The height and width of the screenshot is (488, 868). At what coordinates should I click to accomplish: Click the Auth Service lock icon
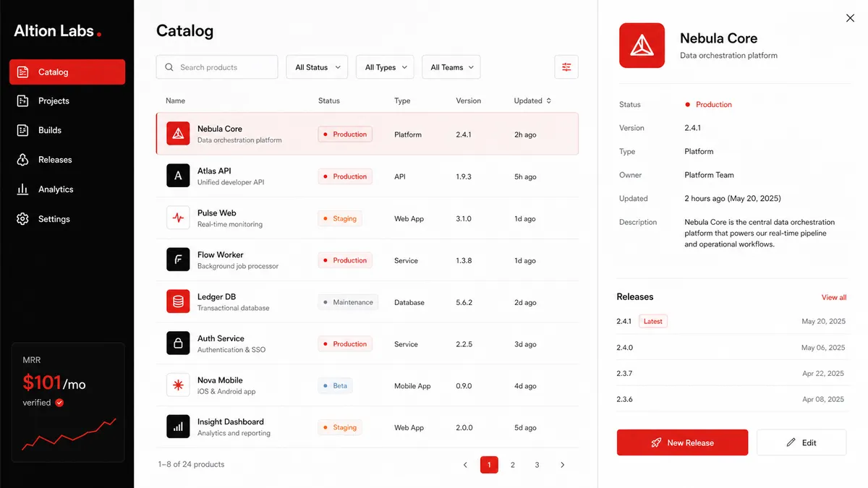[178, 343]
